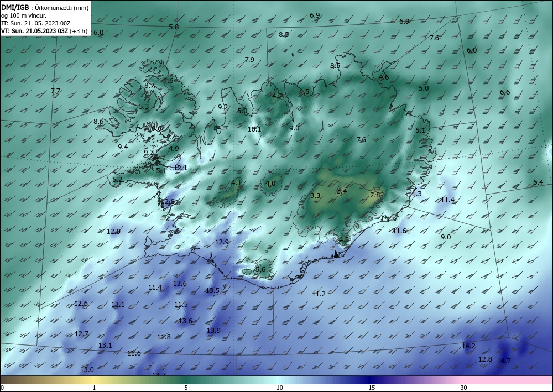Click the value 4.0 over the glacier
This screenshot has width=553, height=392.
[270, 184]
